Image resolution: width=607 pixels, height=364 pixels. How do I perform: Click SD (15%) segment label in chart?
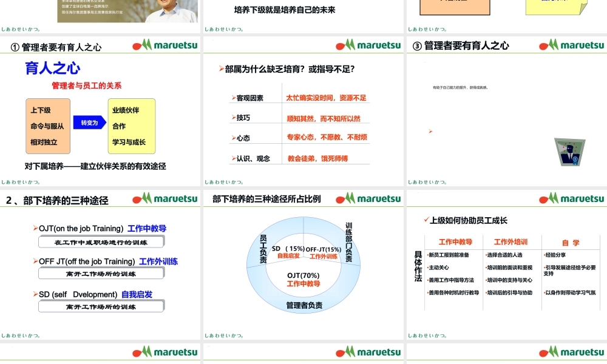(288, 252)
